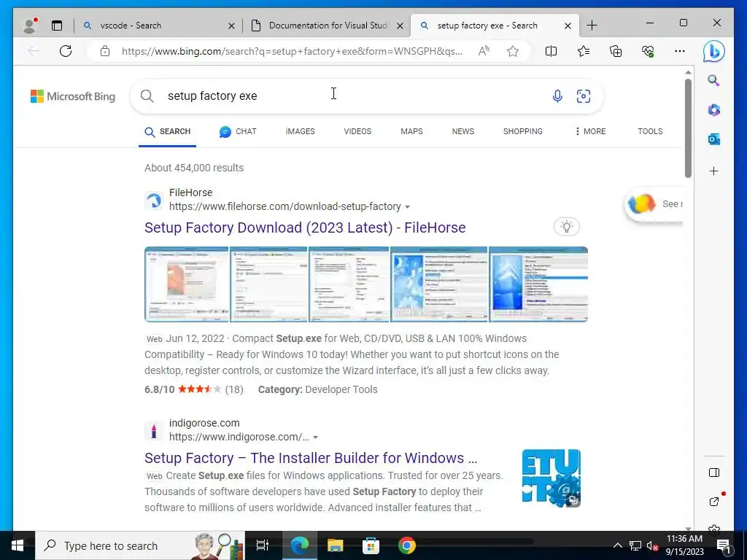Viewport: 747px width, 560px height.
Task: Click the filehorse.com URL text
Action: click(x=285, y=206)
